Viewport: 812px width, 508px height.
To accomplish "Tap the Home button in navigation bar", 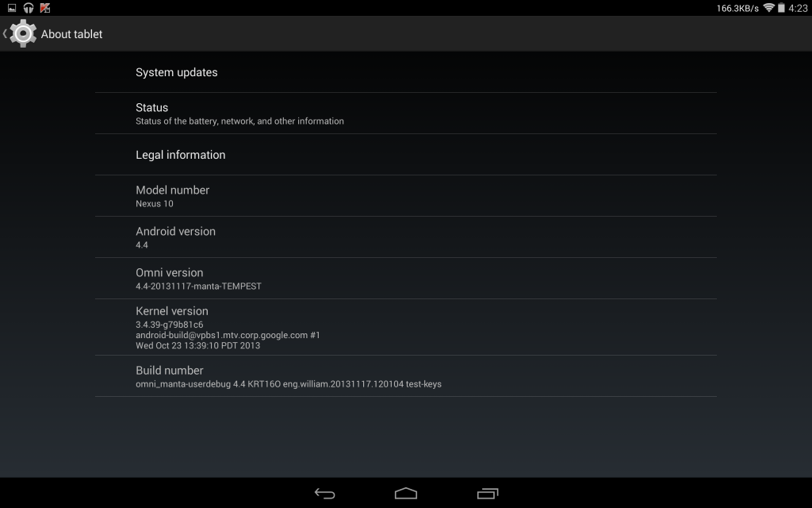I will click(x=406, y=494).
